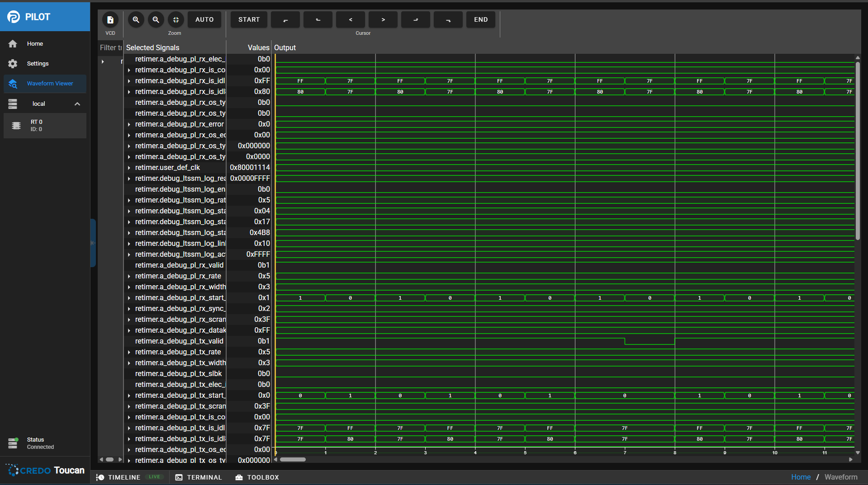This screenshot has height=485, width=868.
Task: Move cursor one step left
Action: [351, 20]
